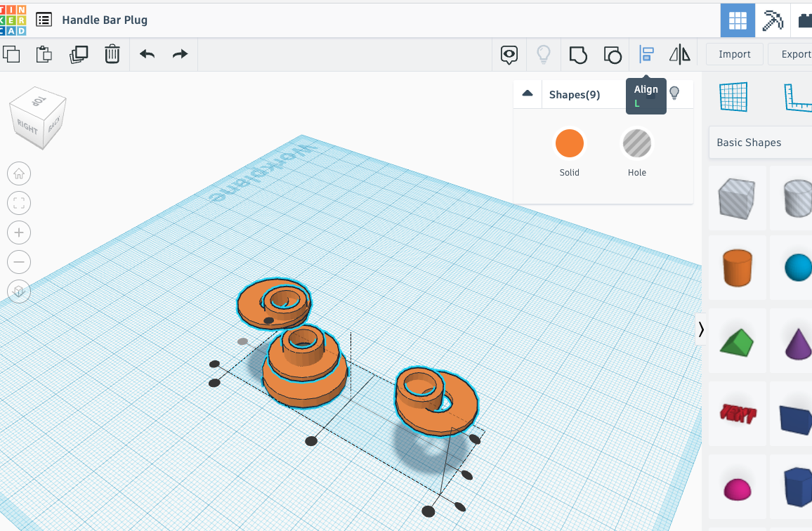Select the pink Half Sphere shape
Viewport: 812px width, 531px height.
click(x=737, y=490)
